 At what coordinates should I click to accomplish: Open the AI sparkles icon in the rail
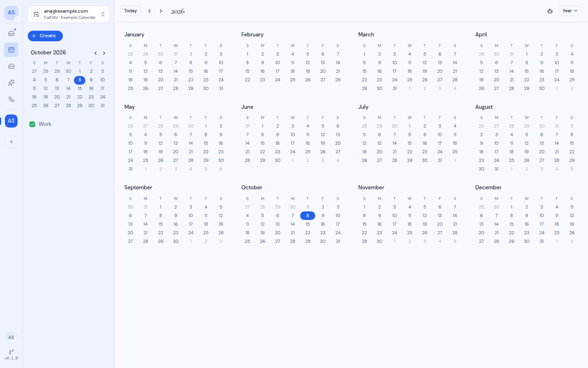point(11,83)
